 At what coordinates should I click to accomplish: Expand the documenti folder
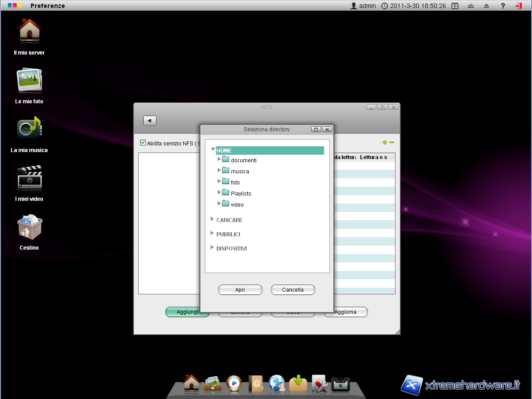(x=219, y=159)
